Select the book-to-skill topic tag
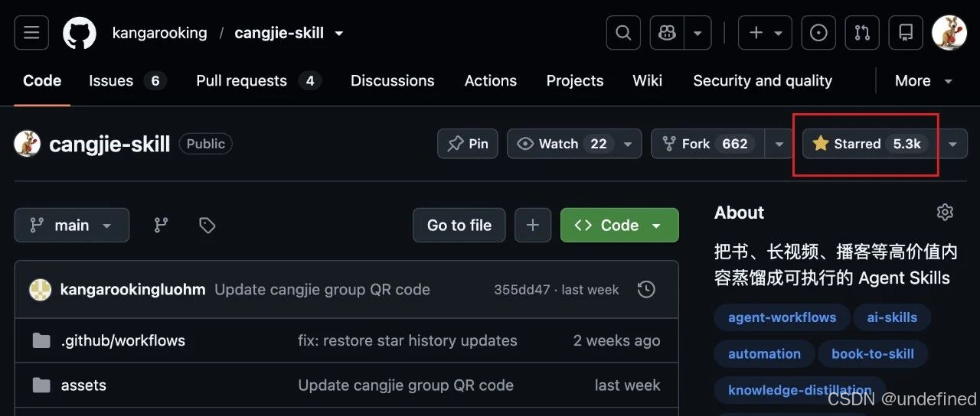 pos(872,354)
